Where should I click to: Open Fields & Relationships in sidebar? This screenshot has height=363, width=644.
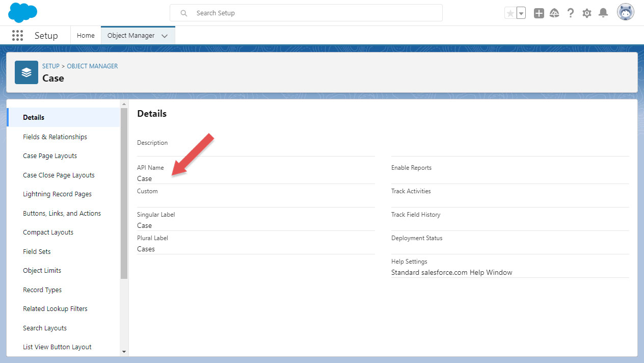[x=55, y=137]
